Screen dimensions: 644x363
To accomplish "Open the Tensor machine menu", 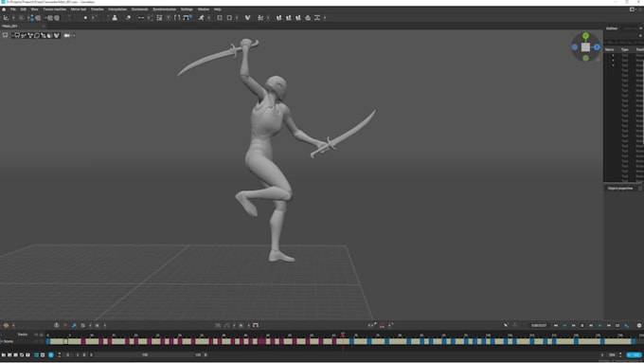I will (55, 9).
